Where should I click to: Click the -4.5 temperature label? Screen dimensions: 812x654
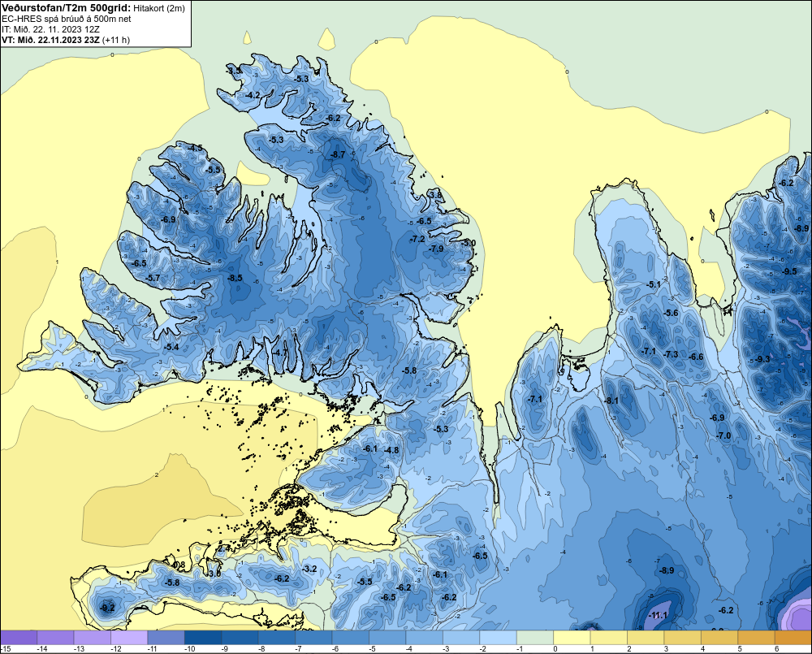pyautogui.click(x=195, y=148)
